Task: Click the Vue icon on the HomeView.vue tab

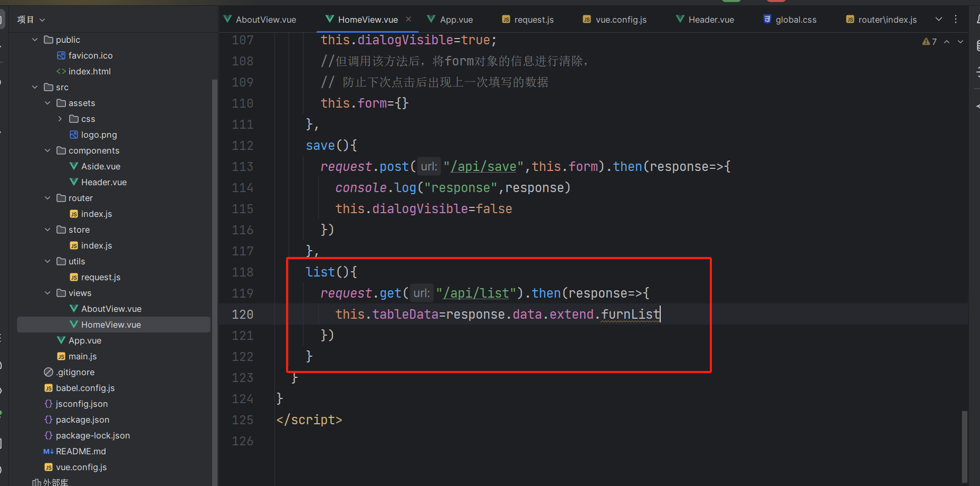Action: (x=330, y=19)
